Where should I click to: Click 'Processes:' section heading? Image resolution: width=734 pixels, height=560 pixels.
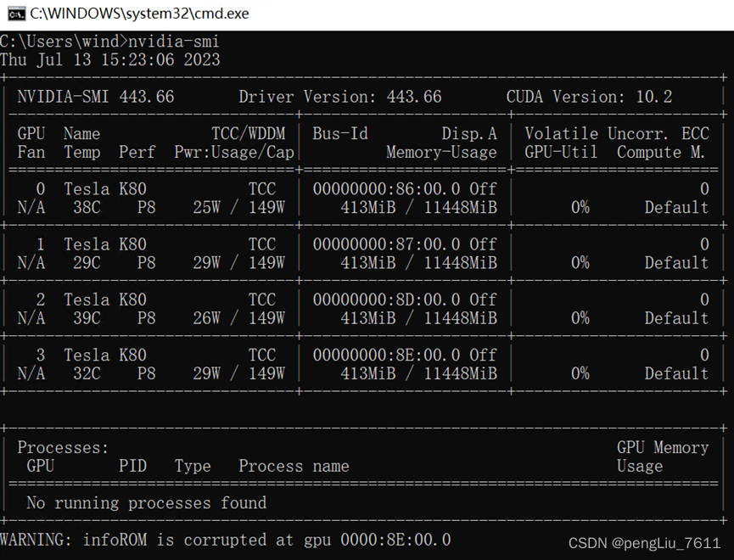(63, 448)
